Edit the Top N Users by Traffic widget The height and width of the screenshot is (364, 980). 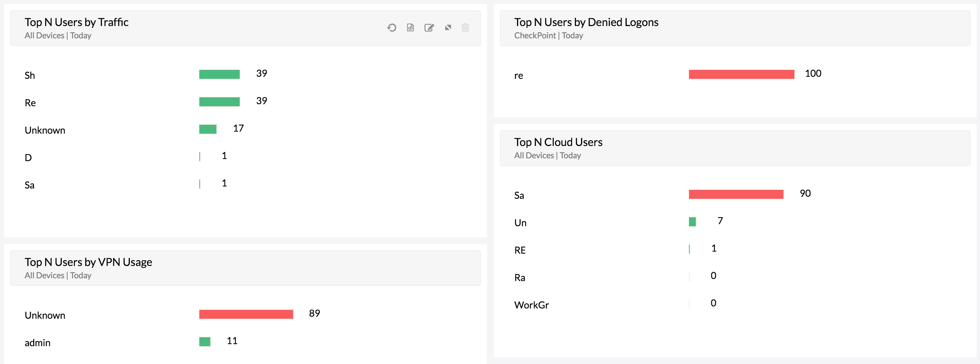pos(429,27)
